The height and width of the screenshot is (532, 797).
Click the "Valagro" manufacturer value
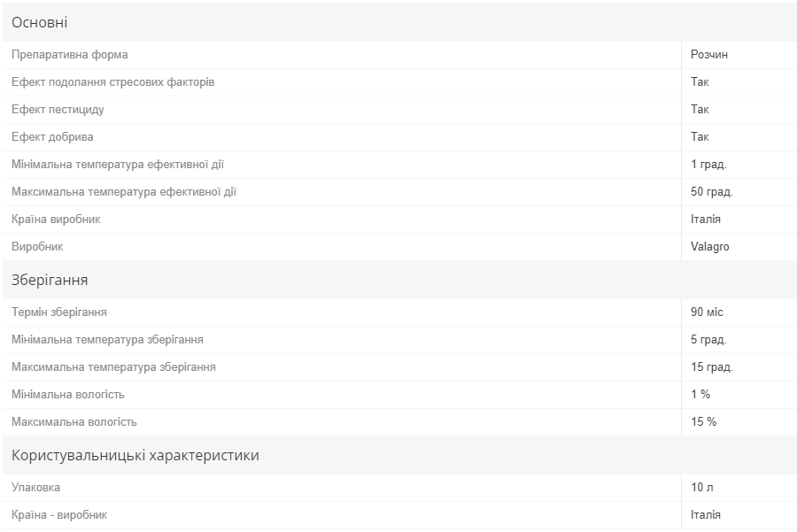[710, 247]
